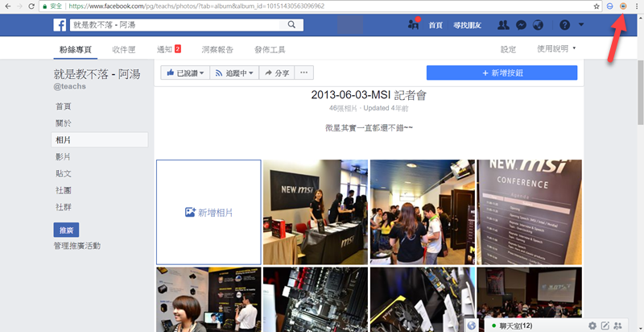This screenshot has width=644, height=332.
Task: Open notifications globe icon
Action: tap(538, 25)
